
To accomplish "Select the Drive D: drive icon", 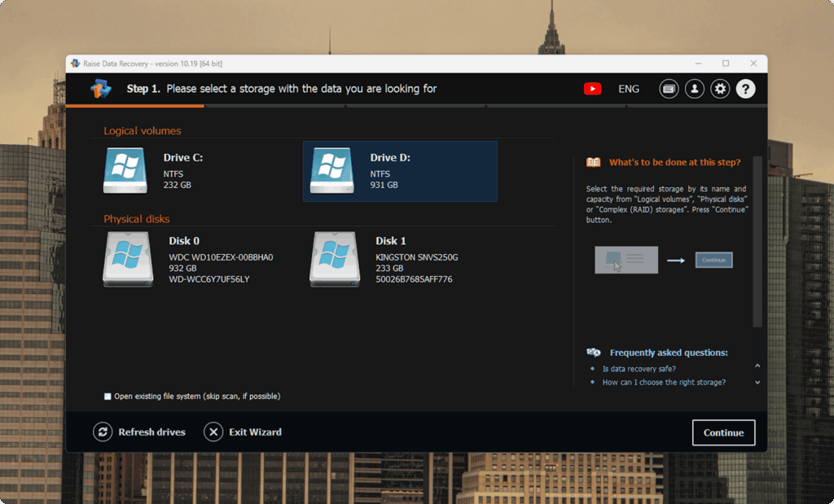I will click(332, 171).
